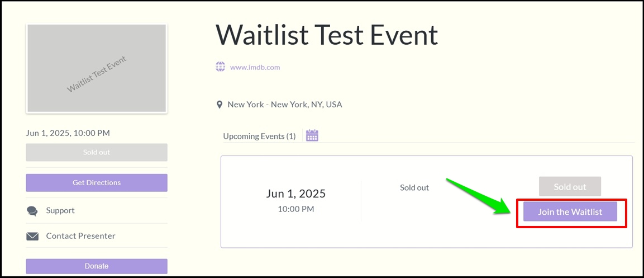Open the calendar view icon
The width and height of the screenshot is (644, 278).
coord(312,135)
